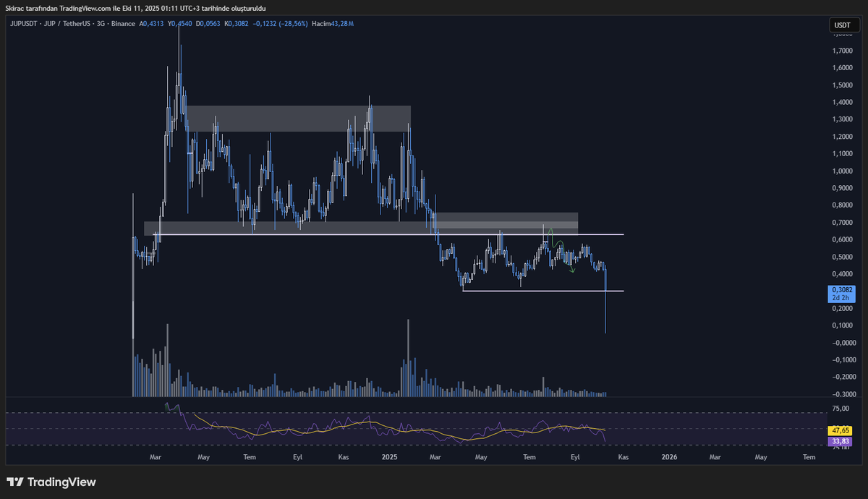Image resolution: width=868 pixels, height=499 pixels.
Task: Click the 2026 year label on time axis
Action: pos(669,457)
